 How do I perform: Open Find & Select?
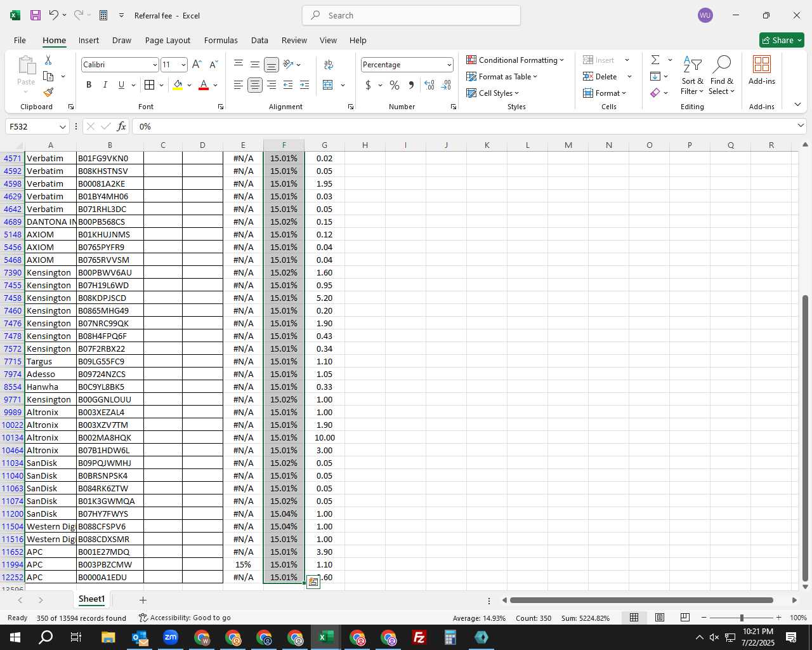pyautogui.click(x=722, y=75)
